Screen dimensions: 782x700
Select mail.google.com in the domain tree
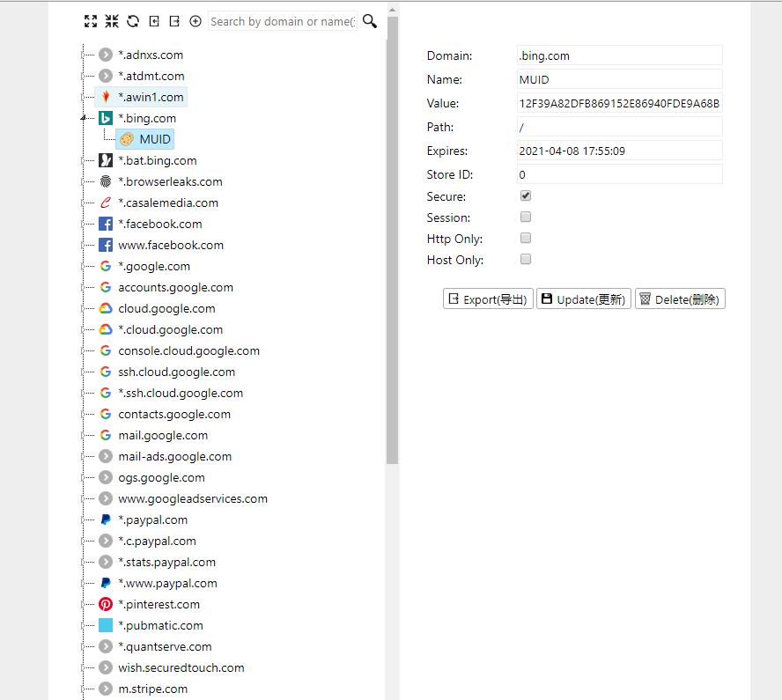click(x=163, y=435)
